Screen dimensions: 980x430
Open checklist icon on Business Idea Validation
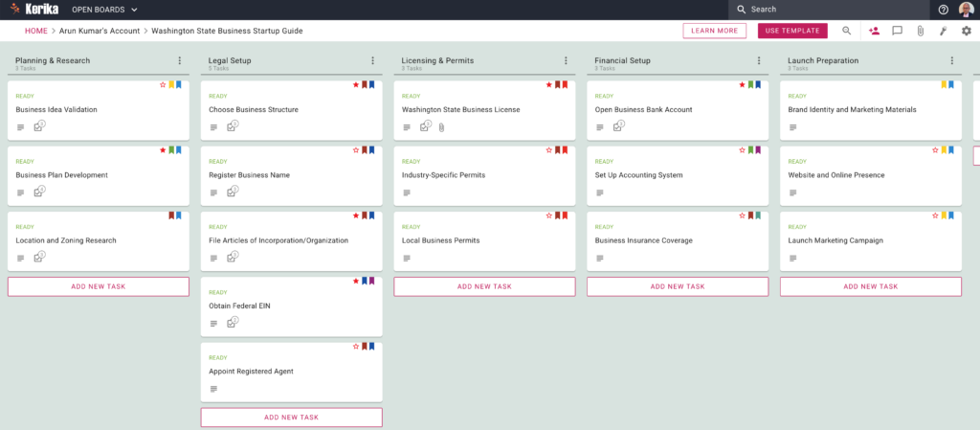point(39,125)
